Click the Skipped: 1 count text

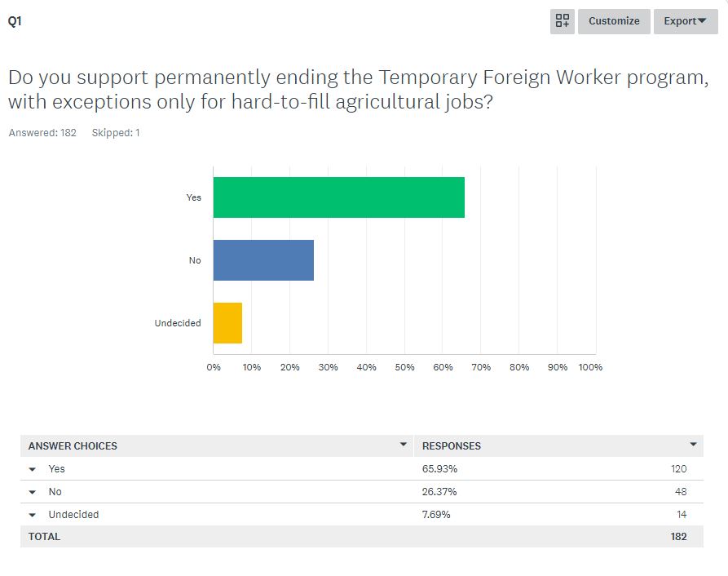coord(116,132)
